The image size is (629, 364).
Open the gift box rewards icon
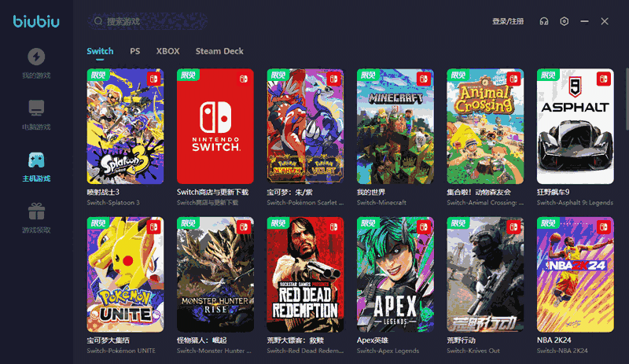[36, 211]
